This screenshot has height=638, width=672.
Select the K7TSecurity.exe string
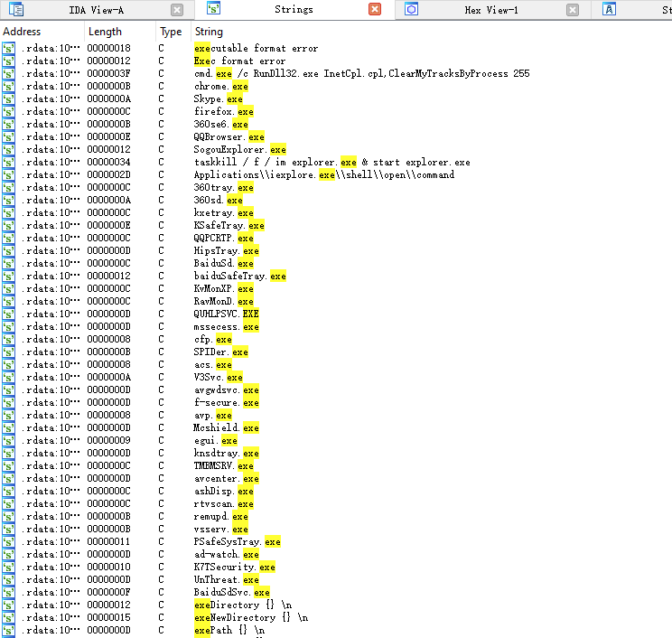pos(235,567)
